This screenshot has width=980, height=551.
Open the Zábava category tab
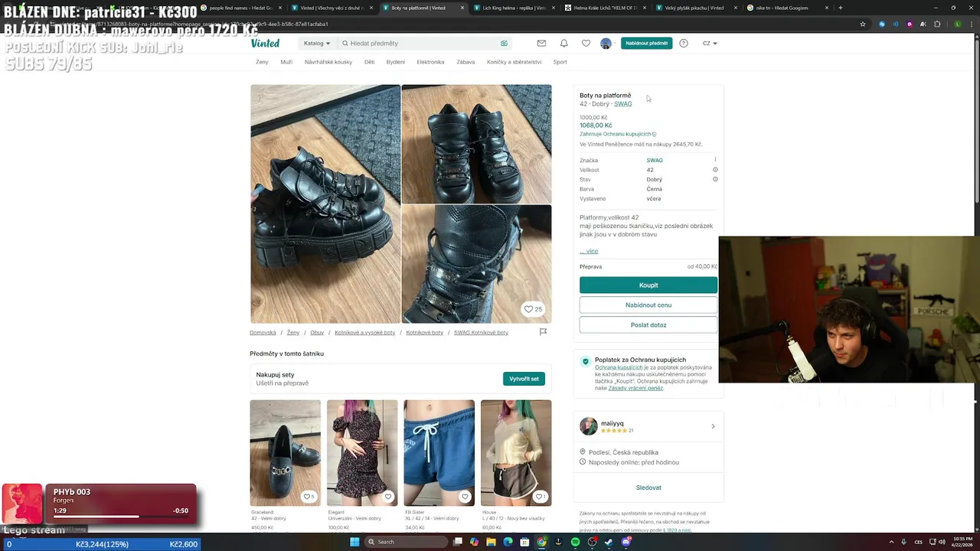[465, 62]
